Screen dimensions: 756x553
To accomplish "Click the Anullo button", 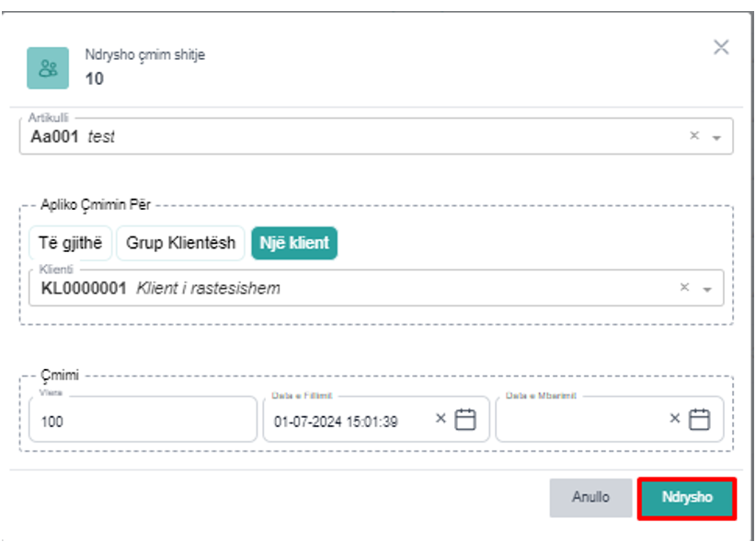I will 590,498.
